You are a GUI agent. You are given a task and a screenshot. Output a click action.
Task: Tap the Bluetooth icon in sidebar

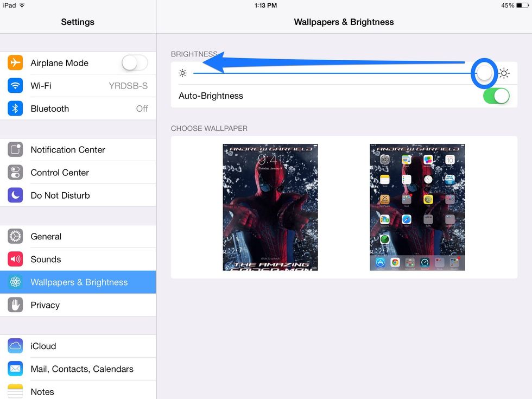coord(15,109)
